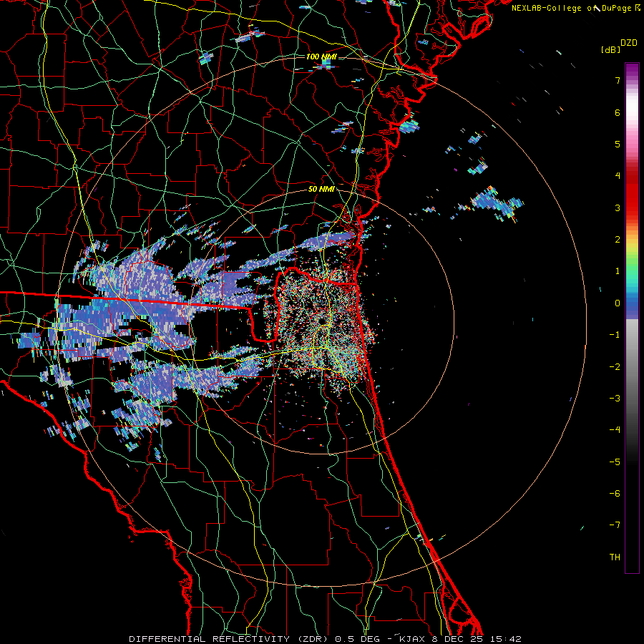Click the 0.5 DEG elevation text

click(x=358, y=639)
